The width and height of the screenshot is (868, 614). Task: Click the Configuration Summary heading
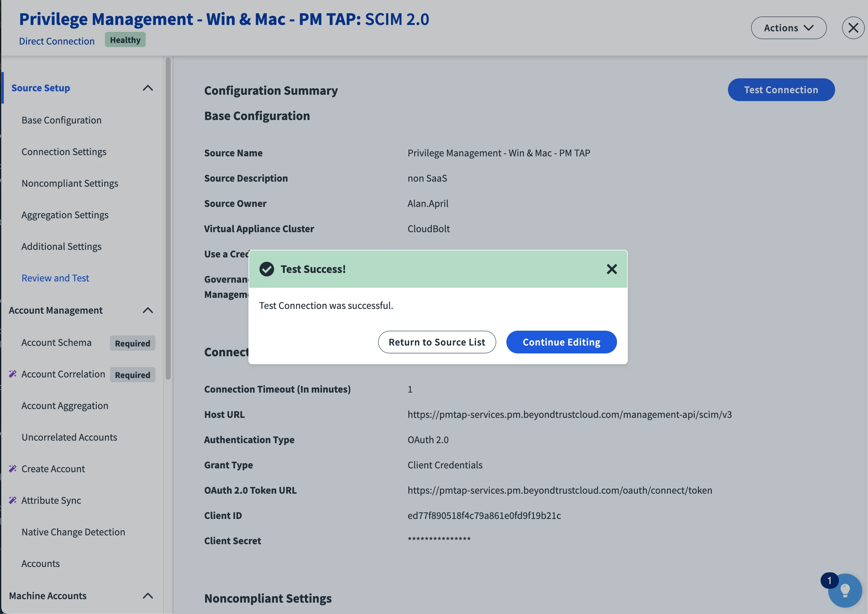tap(271, 91)
